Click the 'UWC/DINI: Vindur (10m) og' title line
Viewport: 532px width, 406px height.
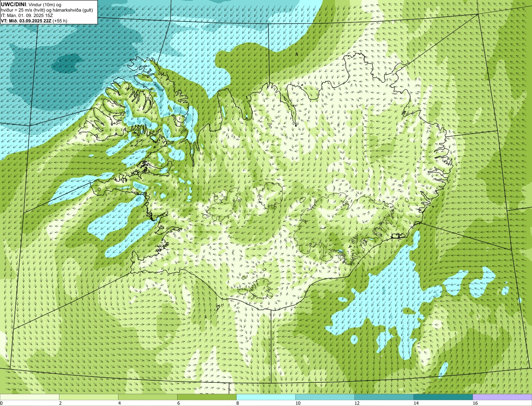tap(31, 4)
